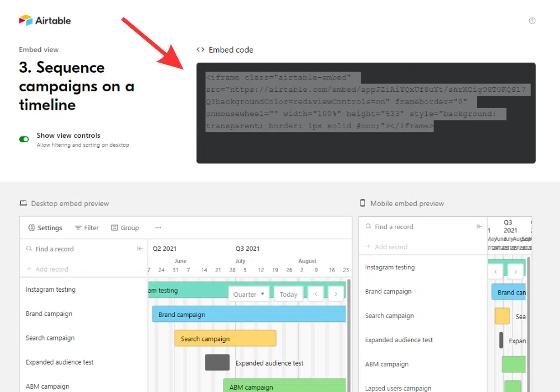
Task: Open the three-dot more options menu
Action: [x=158, y=228]
